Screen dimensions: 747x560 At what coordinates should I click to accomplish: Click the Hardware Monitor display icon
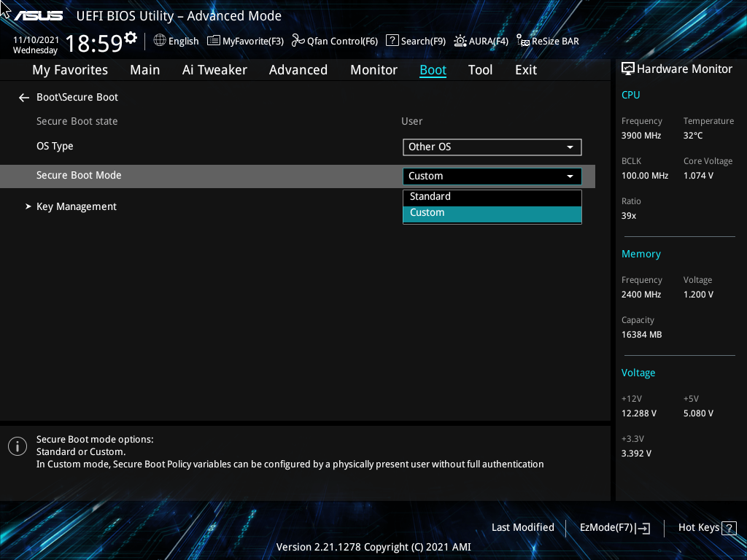pyautogui.click(x=628, y=69)
